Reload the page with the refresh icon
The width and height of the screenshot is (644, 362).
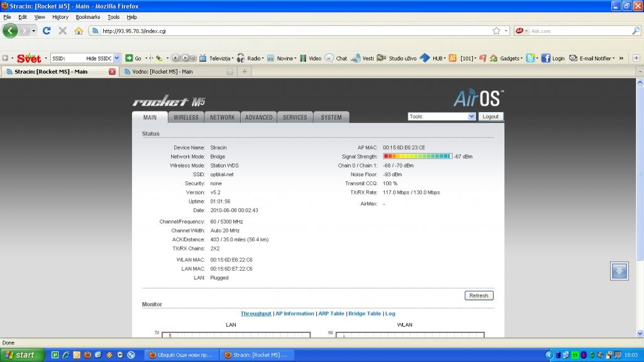[47, 30]
